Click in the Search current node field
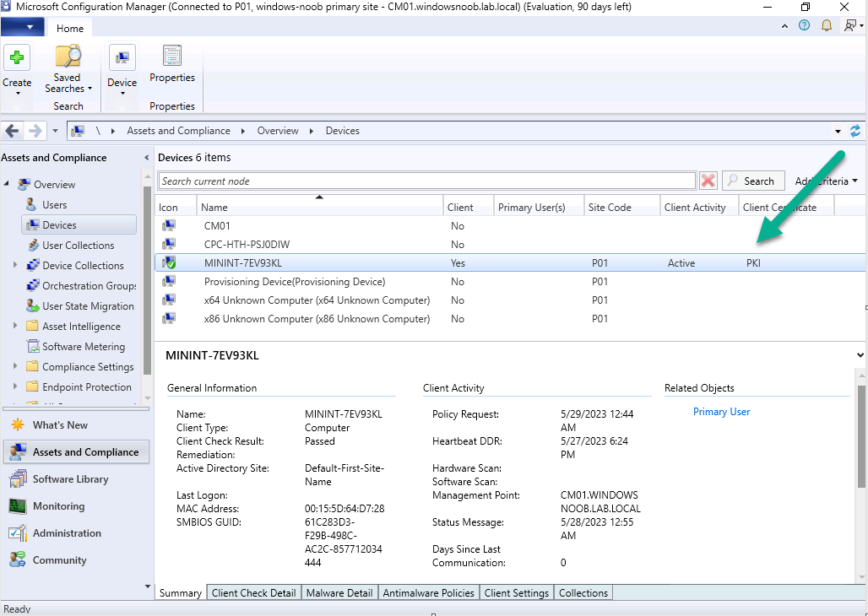This screenshot has width=868, height=616. 426,181
